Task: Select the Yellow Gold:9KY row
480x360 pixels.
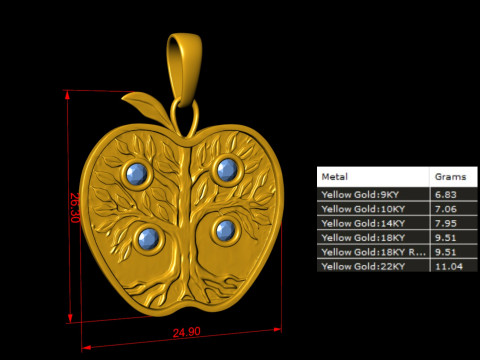Action: tap(397, 194)
